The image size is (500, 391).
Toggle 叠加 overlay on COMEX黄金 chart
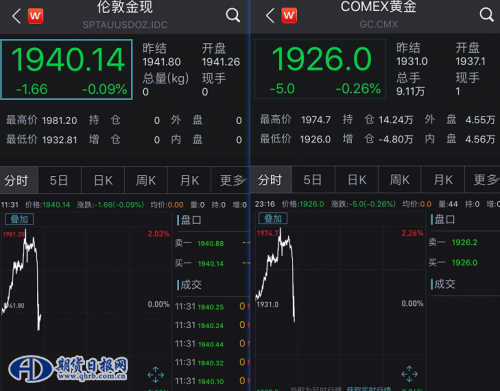click(273, 219)
